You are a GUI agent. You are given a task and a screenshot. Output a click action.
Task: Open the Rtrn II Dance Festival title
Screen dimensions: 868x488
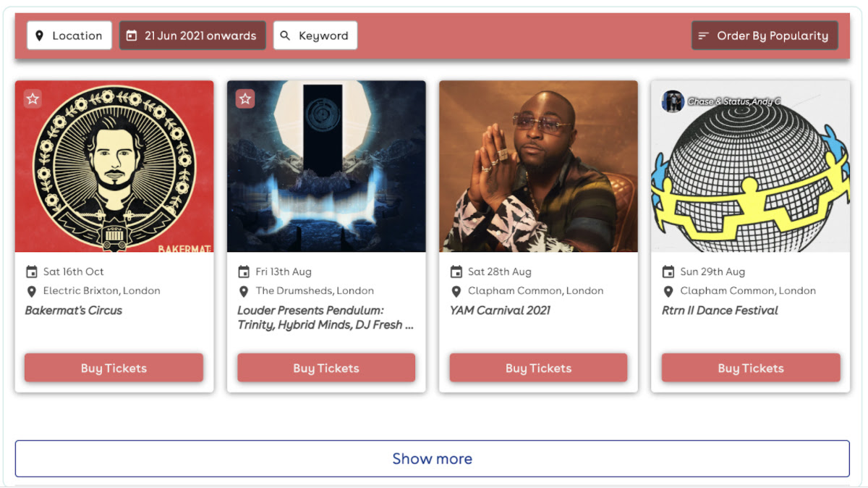click(x=720, y=311)
